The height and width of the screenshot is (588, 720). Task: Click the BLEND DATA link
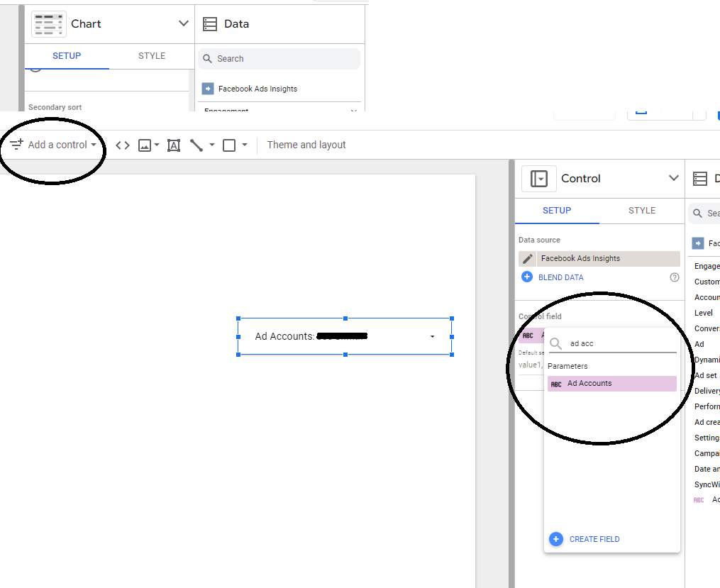coord(560,277)
